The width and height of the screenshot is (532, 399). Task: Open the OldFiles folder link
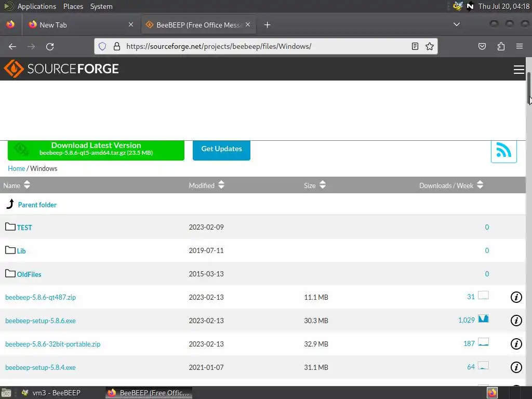(x=29, y=274)
